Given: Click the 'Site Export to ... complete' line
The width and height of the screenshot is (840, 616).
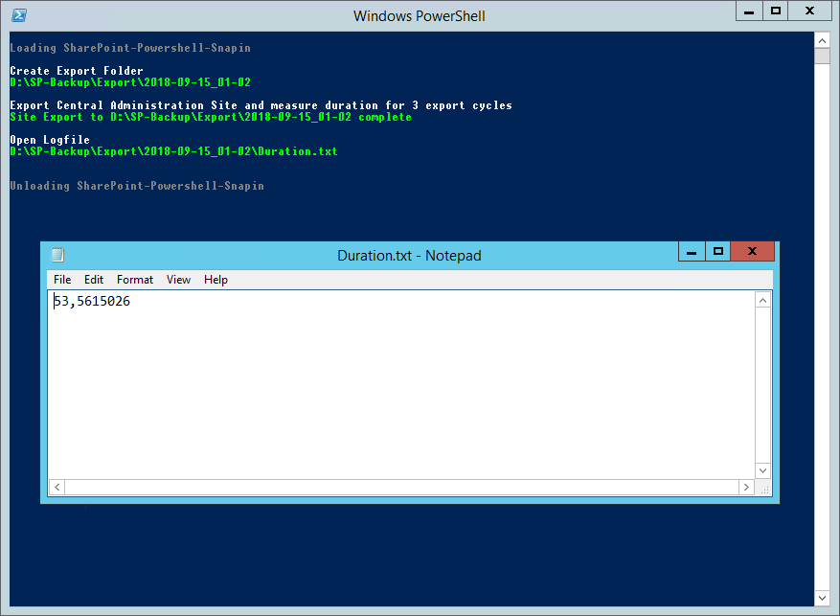Looking at the screenshot, I should (x=211, y=117).
